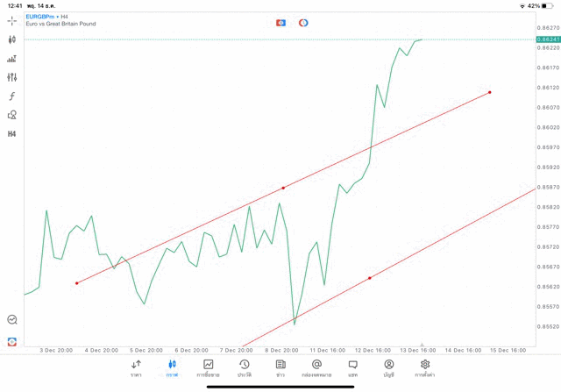Tap the round red and blue icon

click(303, 23)
